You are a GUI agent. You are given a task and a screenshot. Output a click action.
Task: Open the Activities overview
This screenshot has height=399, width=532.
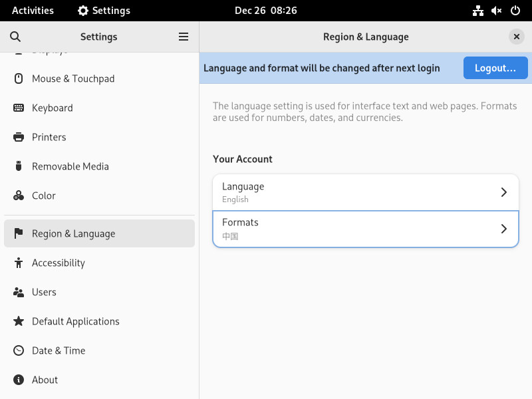pyautogui.click(x=33, y=11)
